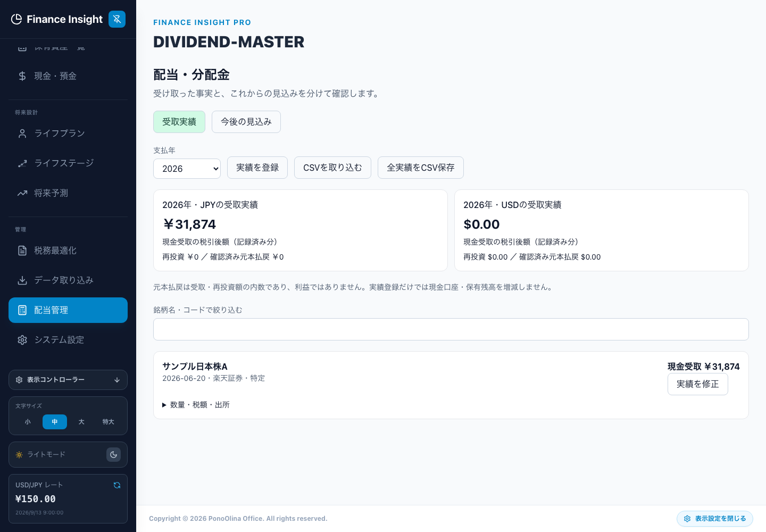Click the 2026年・JPYの受取実績 card title
This screenshot has height=532, width=766.
click(210, 205)
